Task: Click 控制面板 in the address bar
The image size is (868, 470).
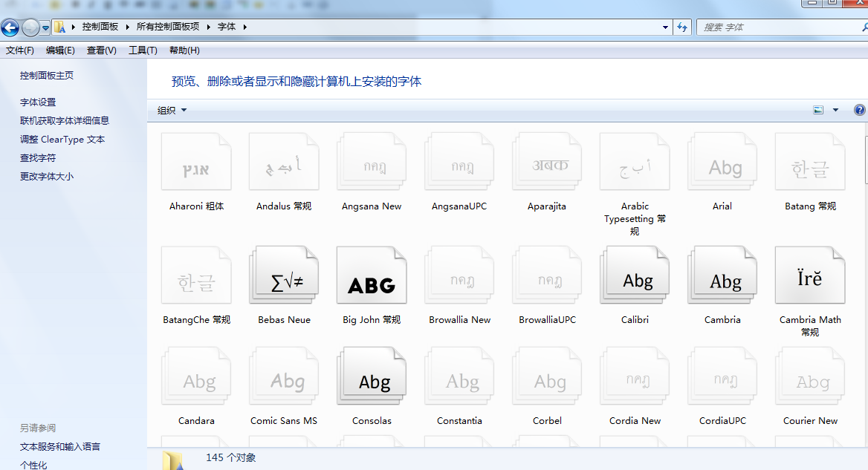Action: (100, 27)
